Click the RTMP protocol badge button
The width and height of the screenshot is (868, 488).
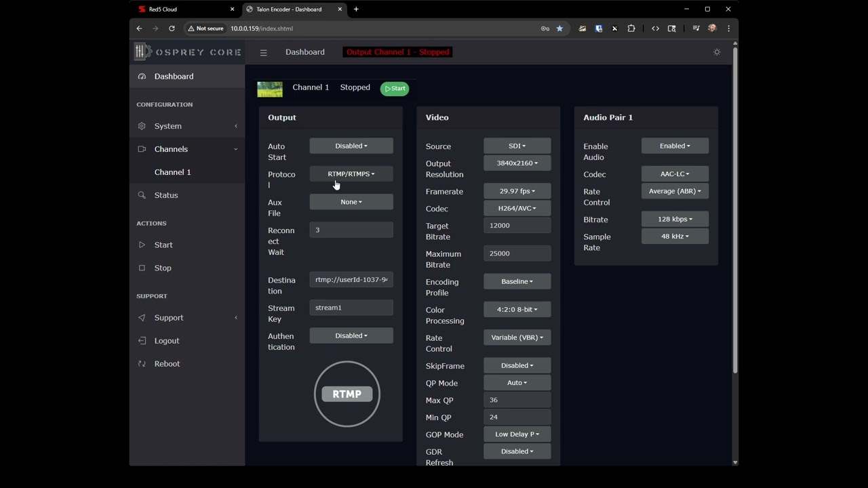(347, 394)
